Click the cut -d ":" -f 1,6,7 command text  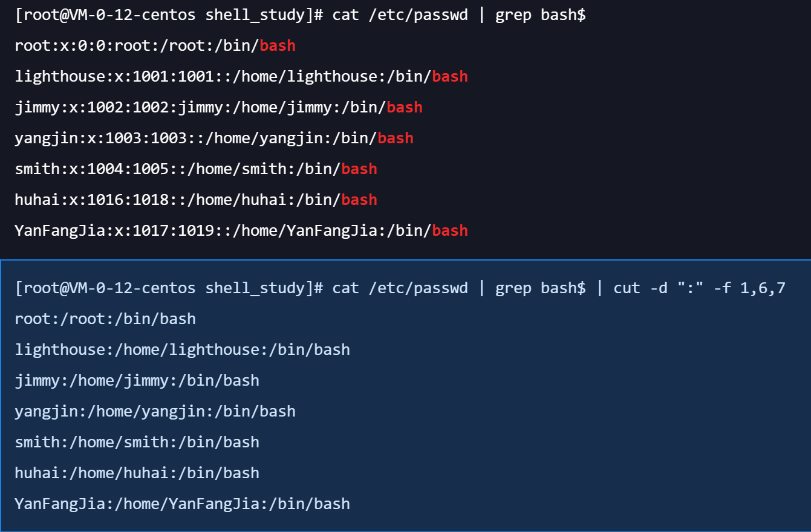(699, 288)
